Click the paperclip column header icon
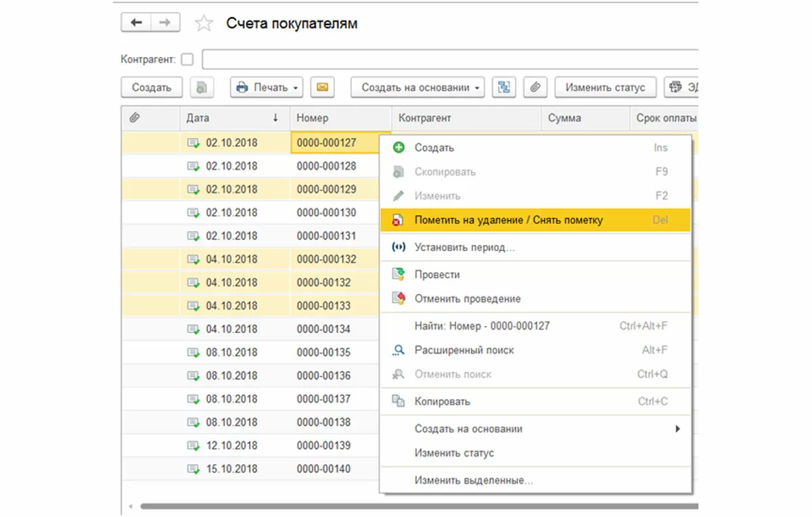Image resolution: width=812 pixels, height=517 pixels. pyautogui.click(x=135, y=118)
